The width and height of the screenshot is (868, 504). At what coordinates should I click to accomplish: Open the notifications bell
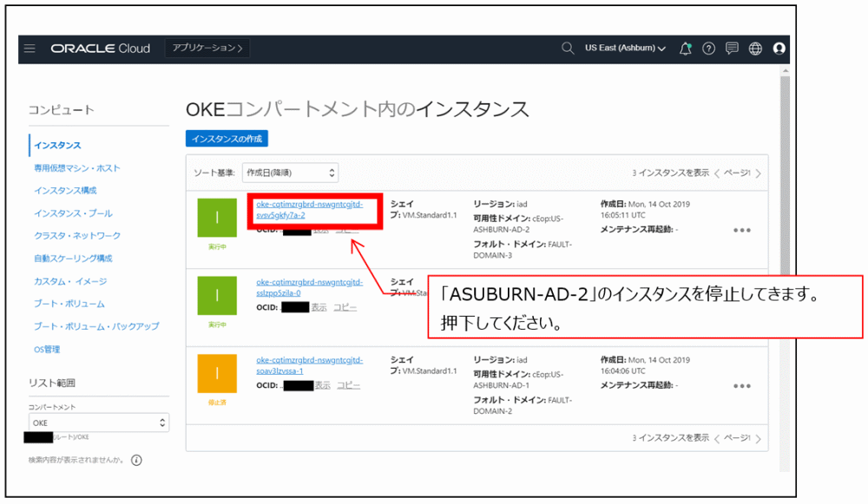point(685,49)
